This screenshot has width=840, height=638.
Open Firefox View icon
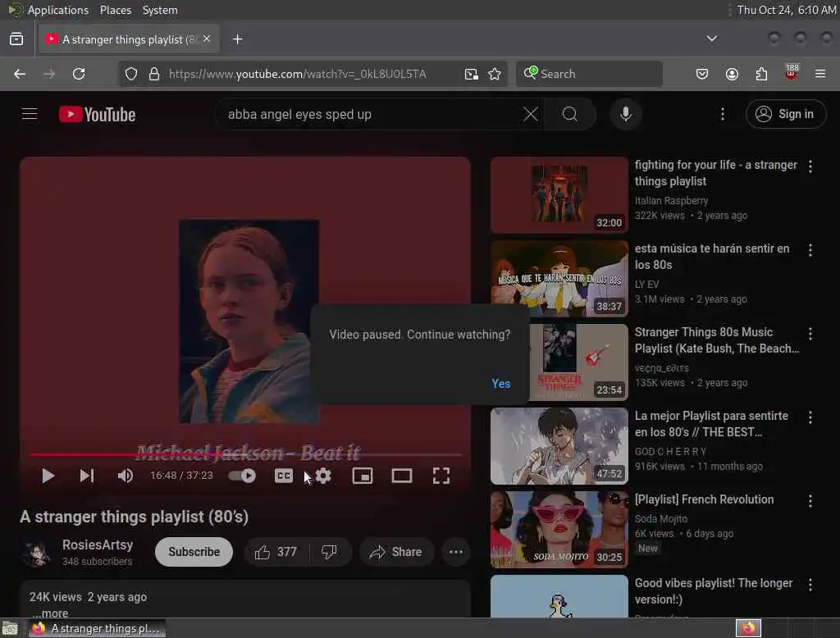pos(16,39)
